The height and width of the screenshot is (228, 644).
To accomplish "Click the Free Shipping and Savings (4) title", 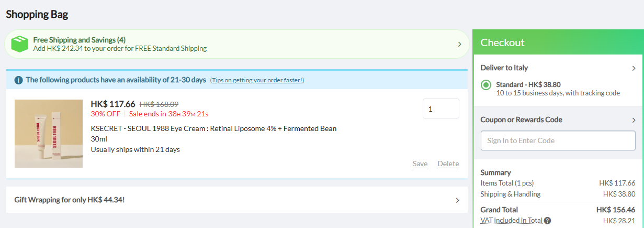I will click(x=79, y=40).
